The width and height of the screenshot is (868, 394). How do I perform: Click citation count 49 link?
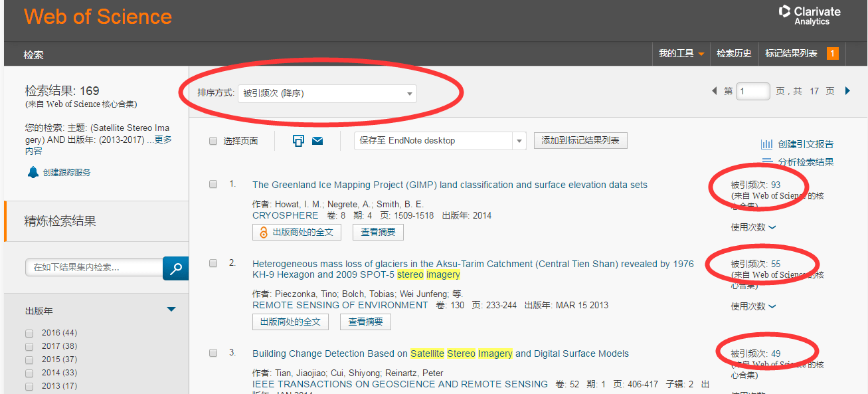(x=776, y=353)
